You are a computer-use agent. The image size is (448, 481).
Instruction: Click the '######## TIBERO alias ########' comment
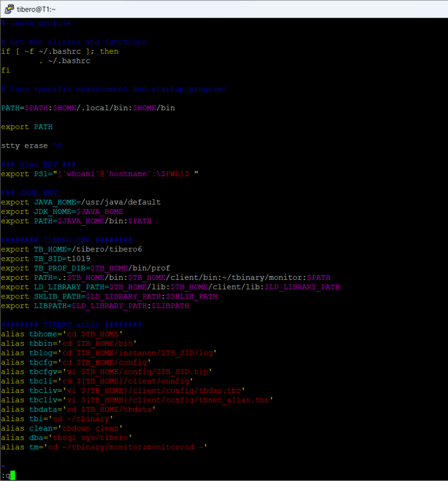[x=71, y=325]
